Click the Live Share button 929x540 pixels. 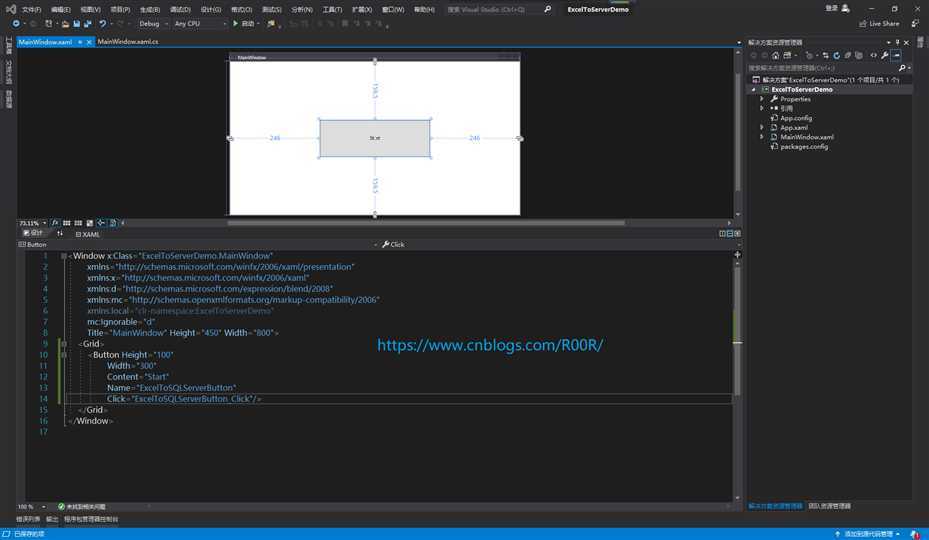tap(879, 24)
